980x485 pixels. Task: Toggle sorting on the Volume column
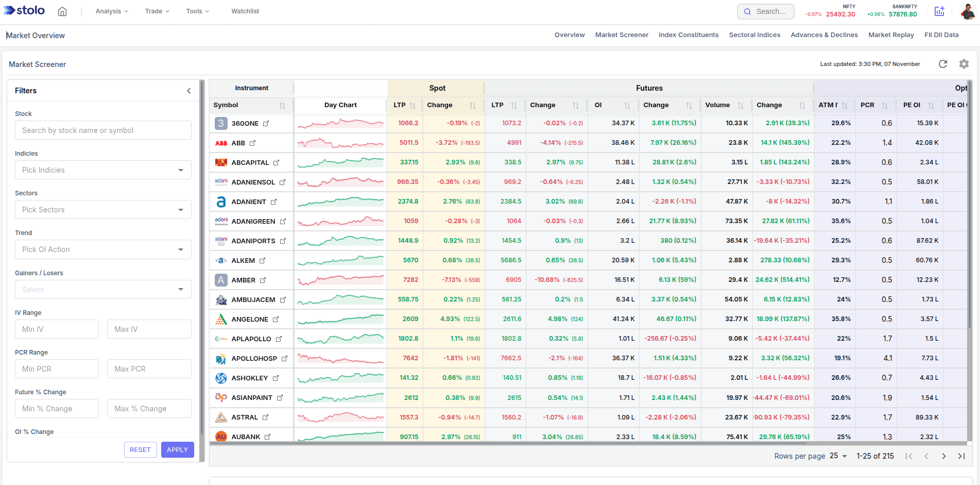pyautogui.click(x=742, y=105)
